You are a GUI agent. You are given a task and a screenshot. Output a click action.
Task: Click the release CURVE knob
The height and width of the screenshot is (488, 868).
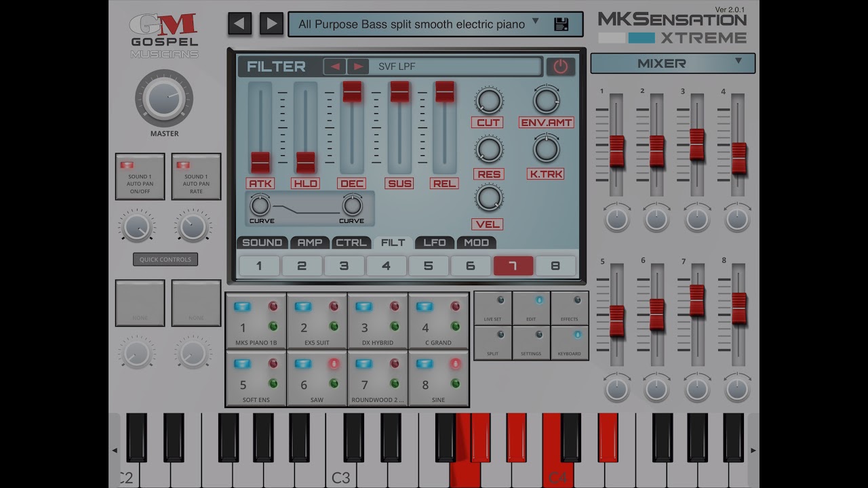pos(352,205)
